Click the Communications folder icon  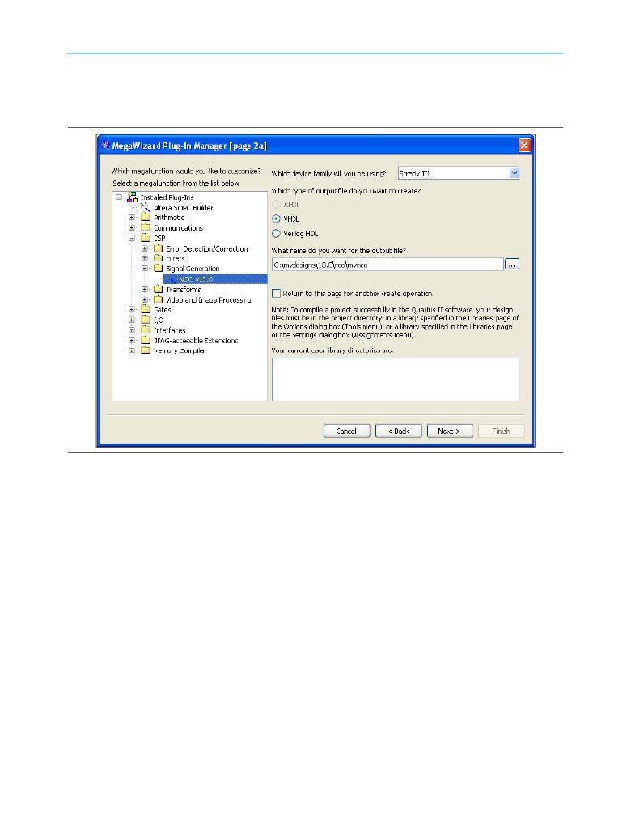145,227
